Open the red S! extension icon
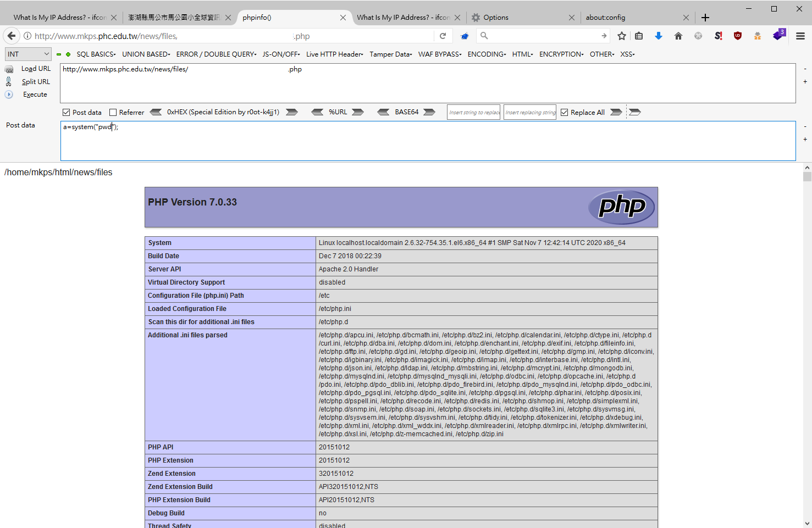 tap(718, 36)
